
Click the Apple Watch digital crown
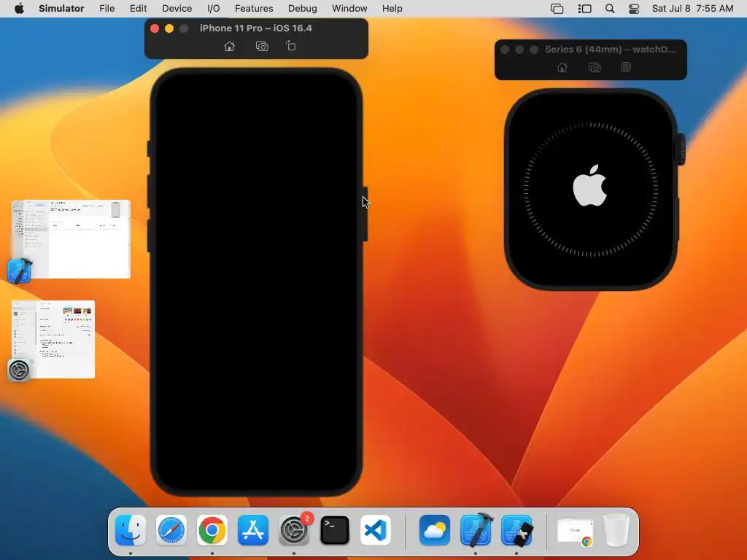click(x=681, y=149)
